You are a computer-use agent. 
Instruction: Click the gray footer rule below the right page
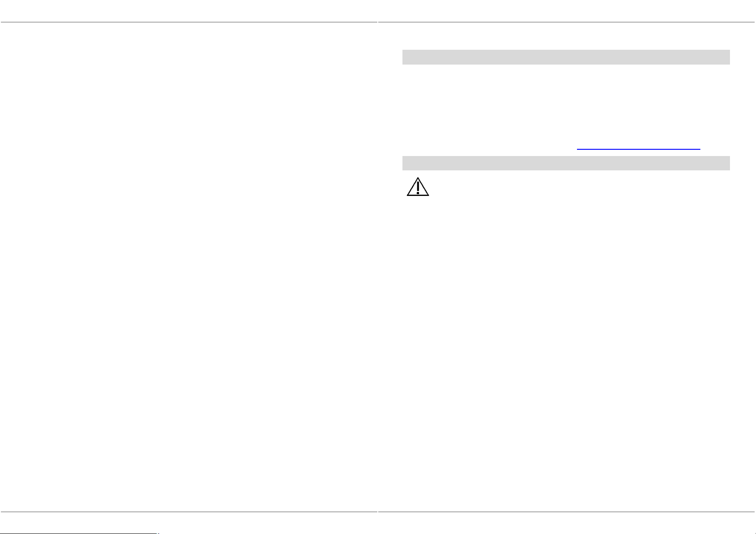(567, 512)
